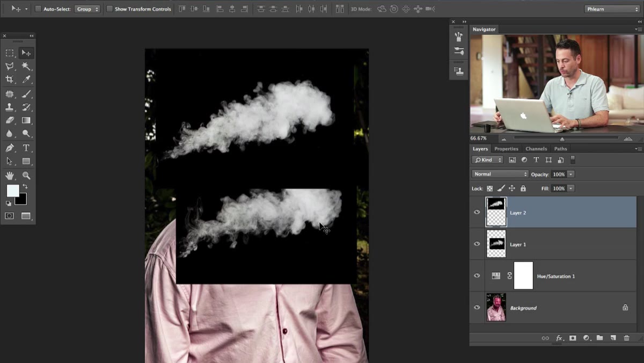644x363 pixels.
Task: Select the Magic Wand tool
Action: [26, 66]
